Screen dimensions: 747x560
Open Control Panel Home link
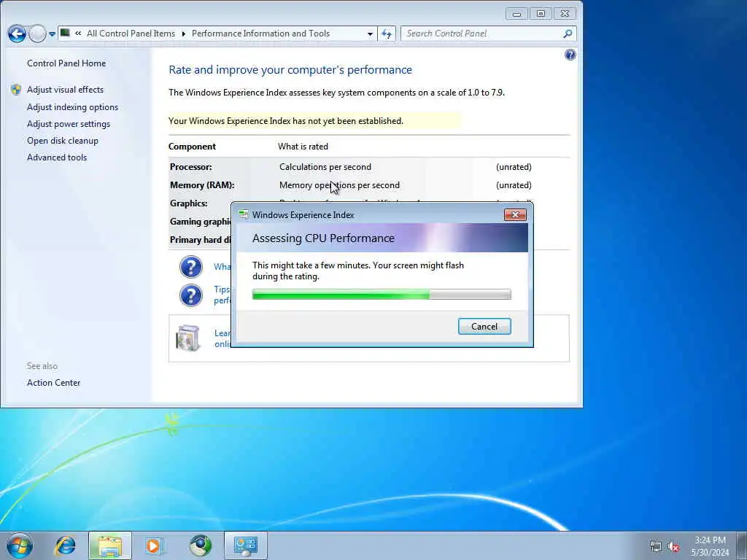tap(66, 63)
